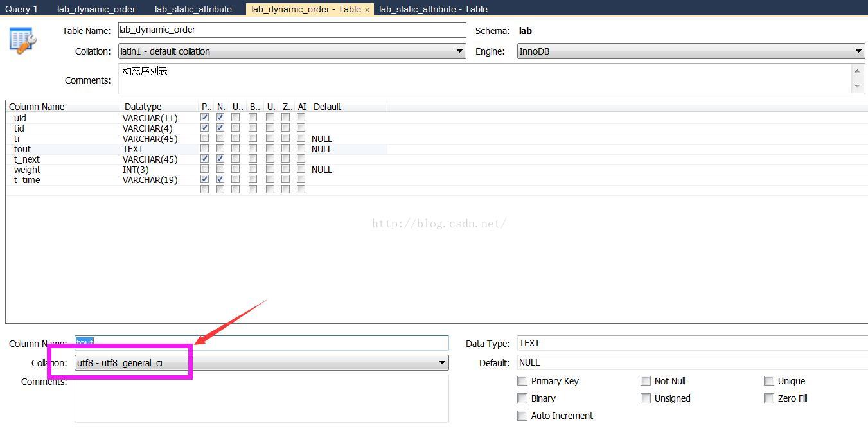Click the Datatype column header
The width and height of the screenshot is (868, 433).
[143, 107]
